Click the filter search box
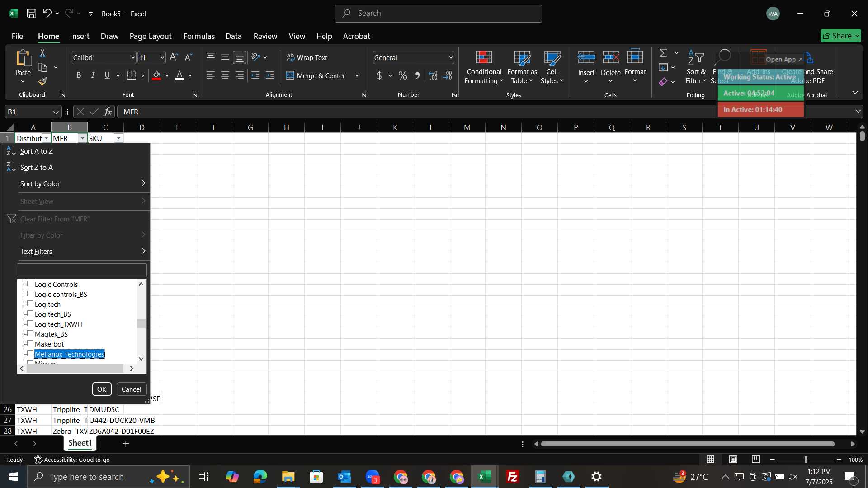868x488 pixels. tap(82, 270)
